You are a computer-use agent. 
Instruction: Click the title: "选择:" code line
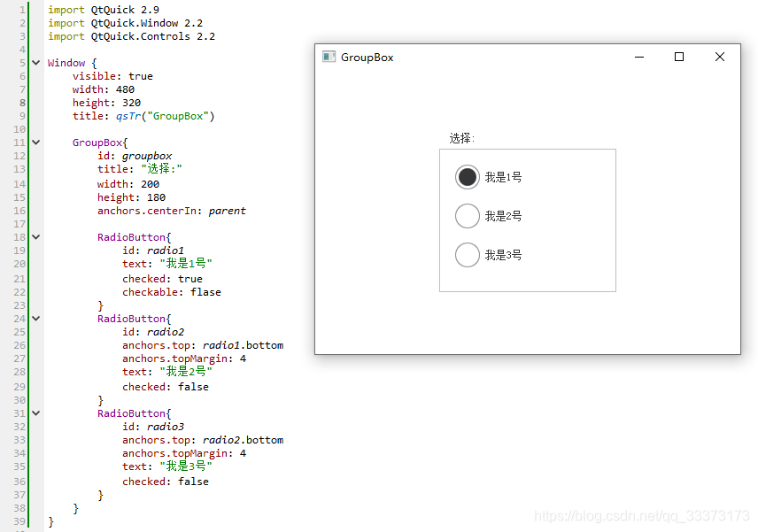140,169
